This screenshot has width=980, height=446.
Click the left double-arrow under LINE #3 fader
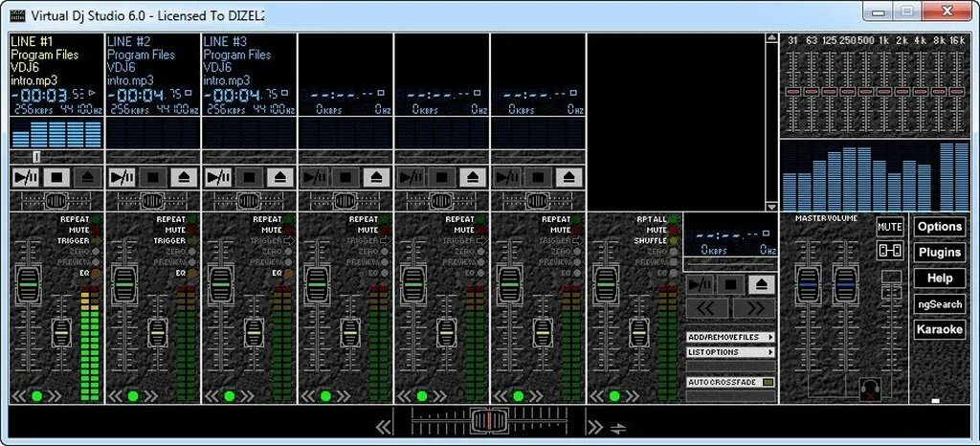[x=212, y=396]
